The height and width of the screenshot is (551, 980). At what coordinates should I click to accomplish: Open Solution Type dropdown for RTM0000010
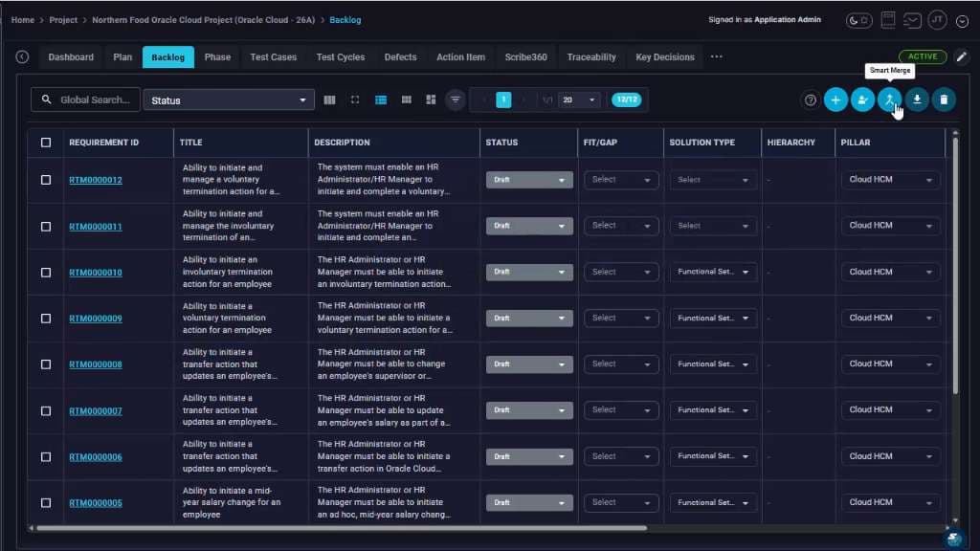click(713, 272)
